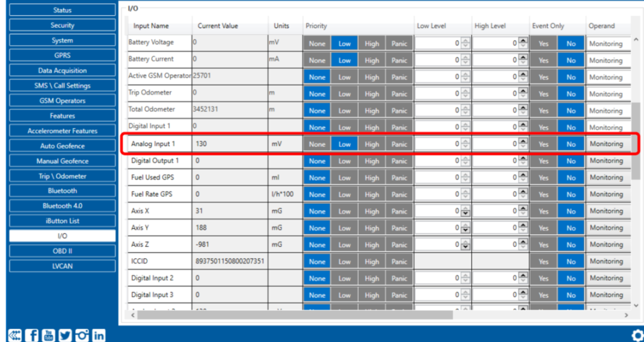
Task: Open the Teltonika website icon
Action: tap(15, 335)
